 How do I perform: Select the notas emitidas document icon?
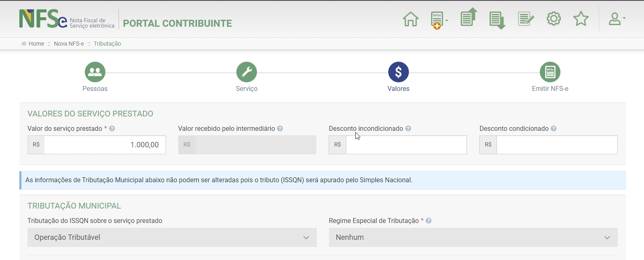(469, 18)
